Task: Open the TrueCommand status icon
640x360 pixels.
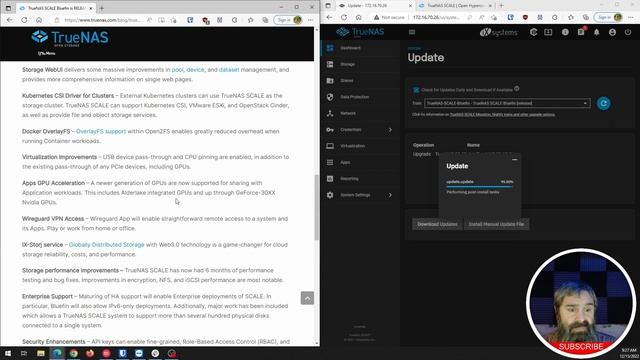Action: (533, 32)
